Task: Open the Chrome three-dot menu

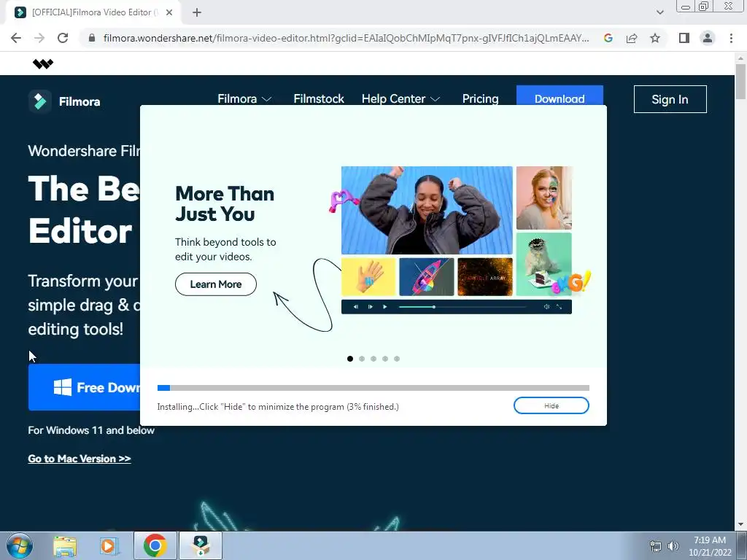Action: pyautogui.click(x=731, y=38)
